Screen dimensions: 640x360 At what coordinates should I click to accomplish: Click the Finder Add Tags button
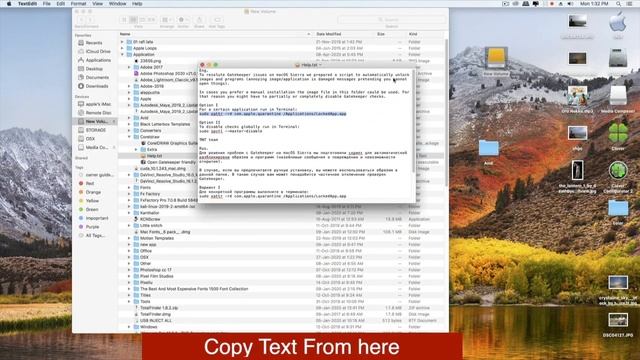click(x=217, y=20)
